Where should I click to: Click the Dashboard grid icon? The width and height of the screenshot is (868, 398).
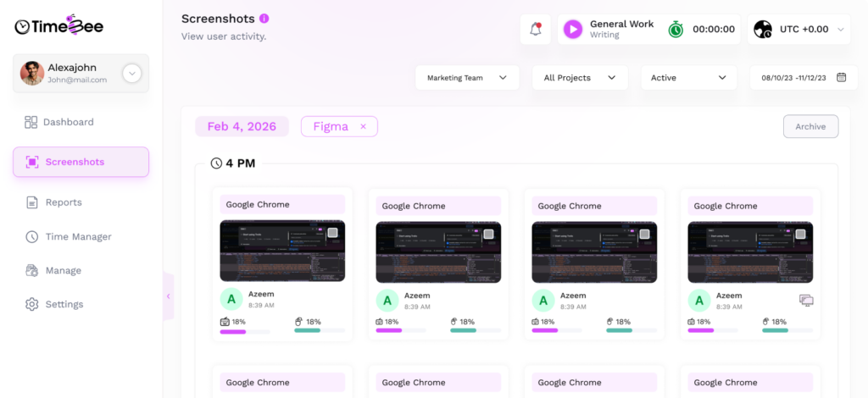click(31, 122)
